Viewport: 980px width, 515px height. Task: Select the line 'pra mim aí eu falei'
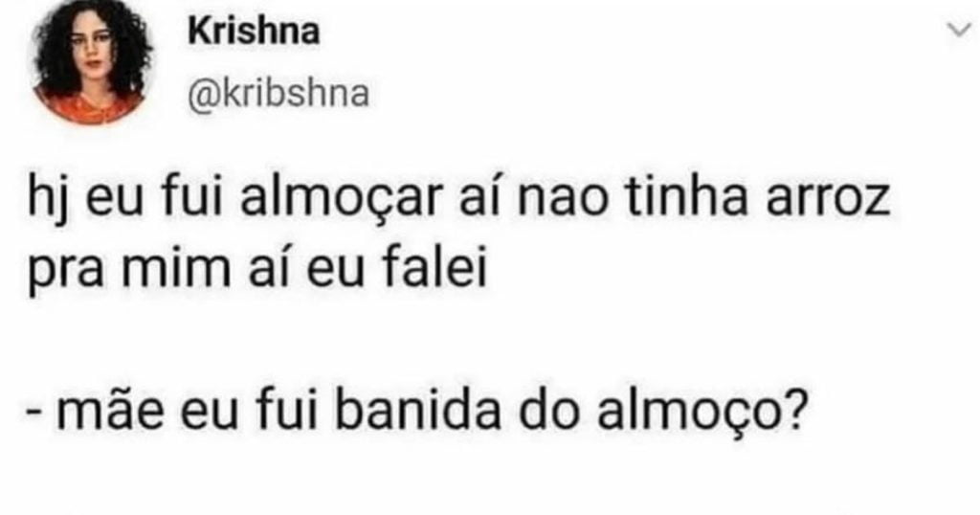257,269
